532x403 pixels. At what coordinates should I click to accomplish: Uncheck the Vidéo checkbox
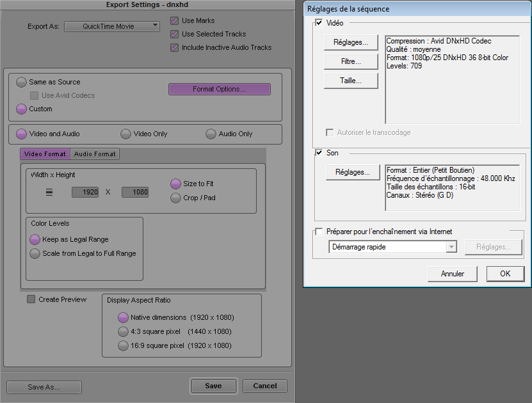click(319, 23)
